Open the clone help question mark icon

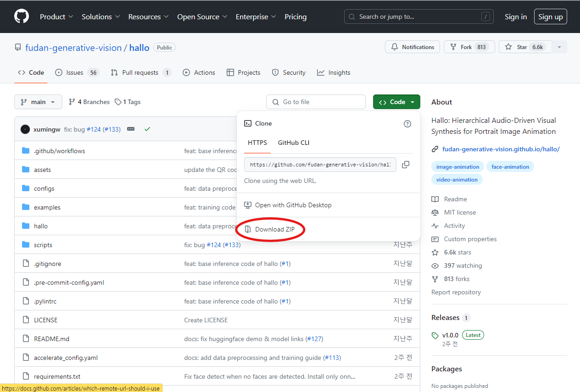pyautogui.click(x=407, y=124)
